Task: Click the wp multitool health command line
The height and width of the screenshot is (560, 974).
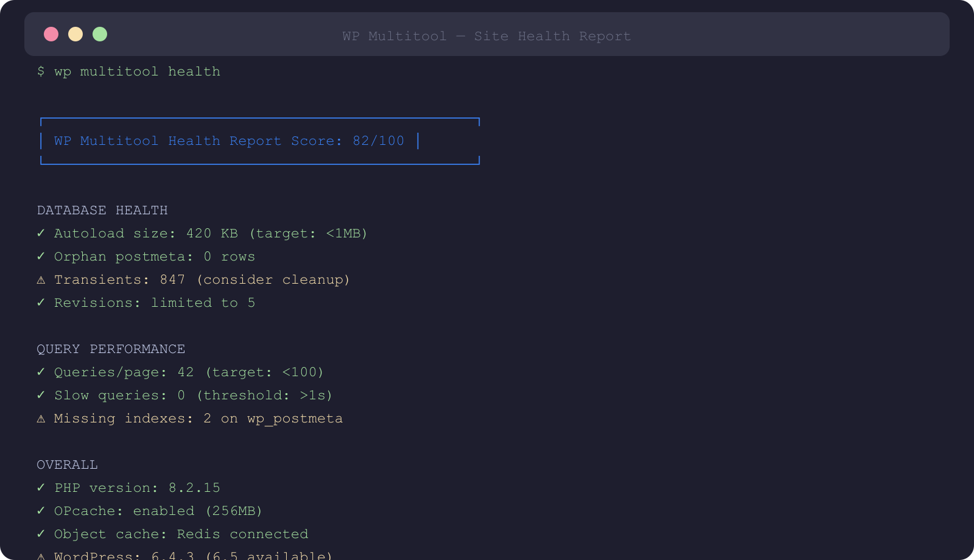Action: click(128, 71)
